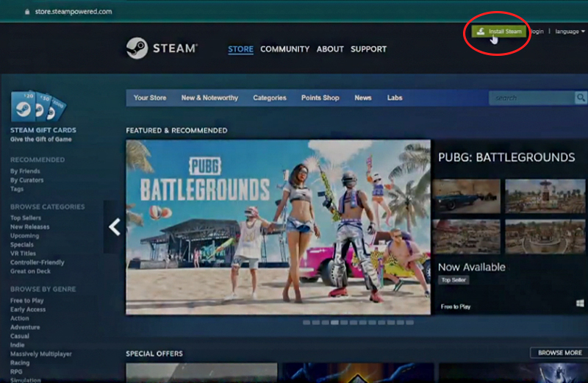Viewport: 588px width, 383px height.
Task: Open recommended By Friends
Action: point(25,171)
